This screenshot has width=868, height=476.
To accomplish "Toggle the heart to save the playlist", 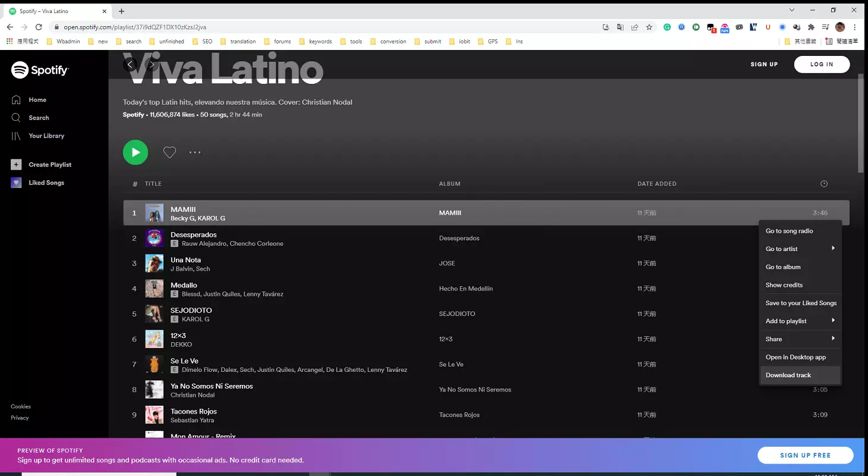I will point(169,152).
